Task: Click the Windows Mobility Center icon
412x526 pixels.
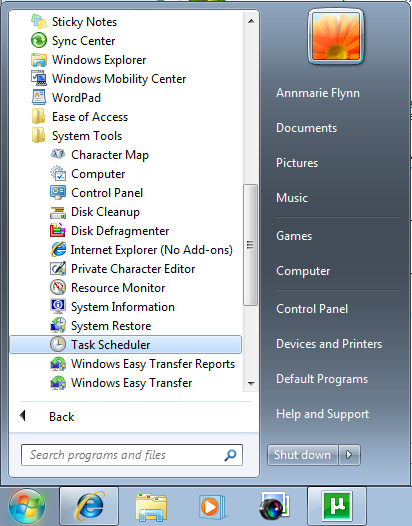Action: point(39,78)
